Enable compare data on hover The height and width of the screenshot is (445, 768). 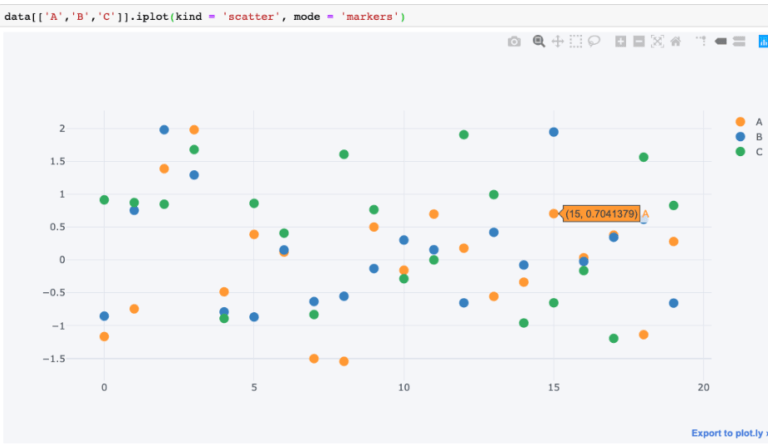click(738, 41)
